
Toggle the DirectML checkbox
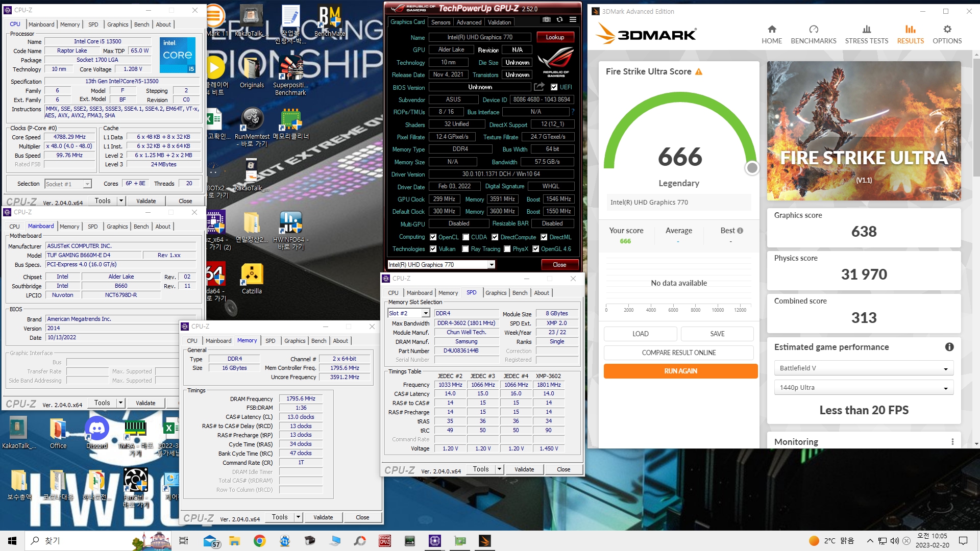pyautogui.click(x=544, y=237)
